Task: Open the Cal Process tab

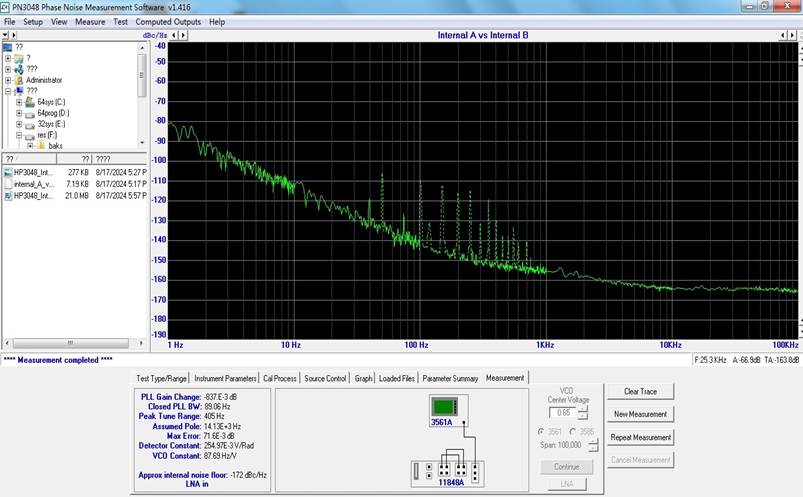Action: coord(280,378)
